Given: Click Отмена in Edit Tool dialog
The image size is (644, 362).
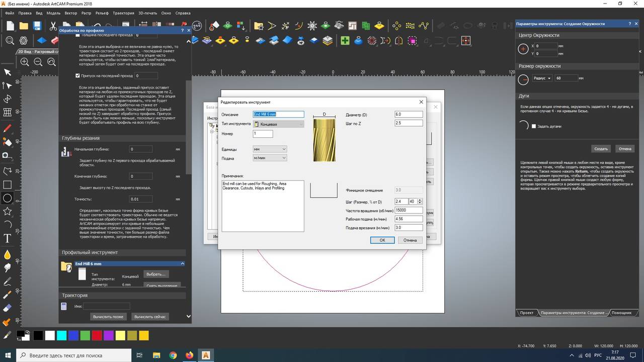Looking at the screenshot, I should coord(410,240).
